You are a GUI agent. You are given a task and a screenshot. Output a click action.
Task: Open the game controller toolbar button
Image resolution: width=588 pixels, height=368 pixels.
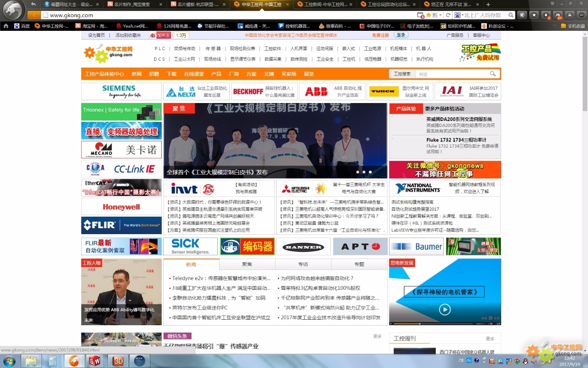click(x=558, y=15)
